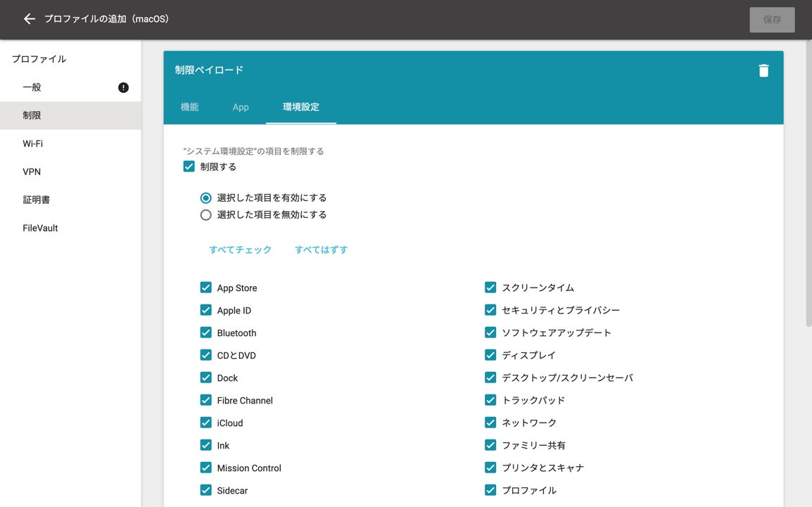The width and height of the screenshot is (812, 507).
Task: Toggle the プリンタとスキャナ checkbox
Action: 490,467
